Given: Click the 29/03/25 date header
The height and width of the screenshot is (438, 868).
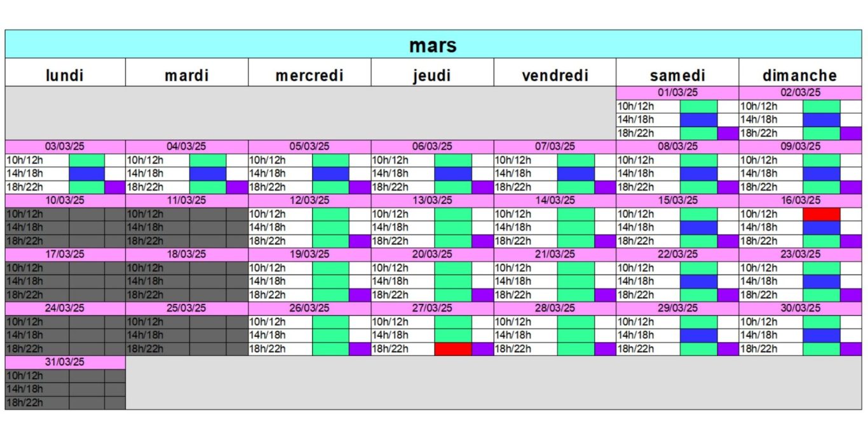Looking at the screenshot, I should click(x=677, y=308).
